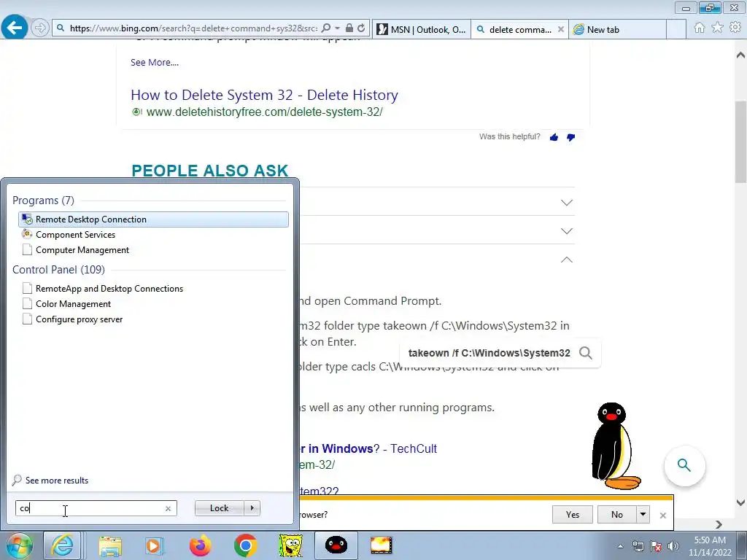The image size is (747, 560).
Task: Click the padlock security icon in address bar
Action: (x=349, y=28)
